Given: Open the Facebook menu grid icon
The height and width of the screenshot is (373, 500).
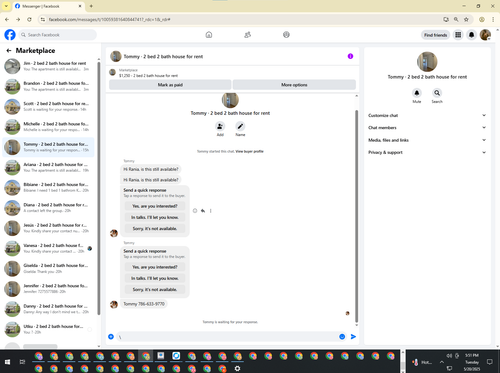Looking at the screenshot, I should (x=458, y=35).
